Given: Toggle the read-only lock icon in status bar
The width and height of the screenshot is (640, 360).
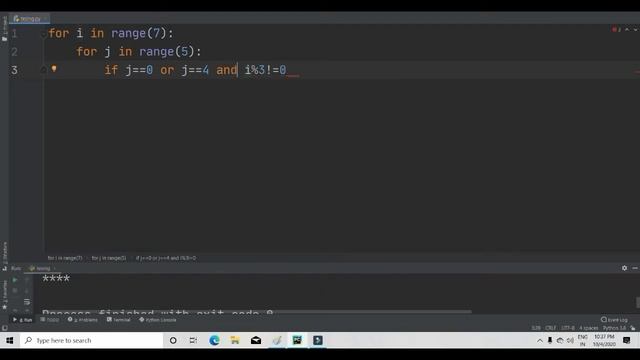Looking at the screenshot, I should pos(633,328).
